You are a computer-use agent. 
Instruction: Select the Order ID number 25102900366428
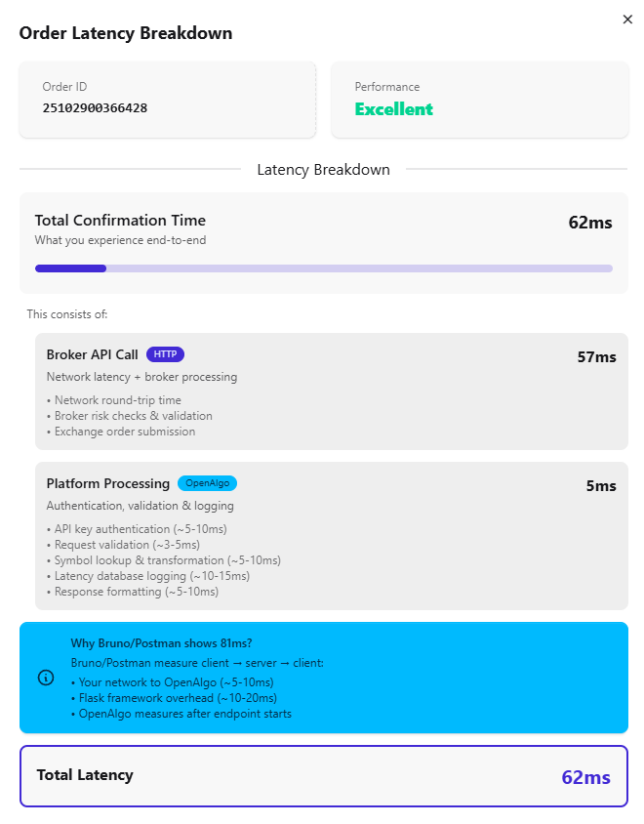tap(95, 107)
